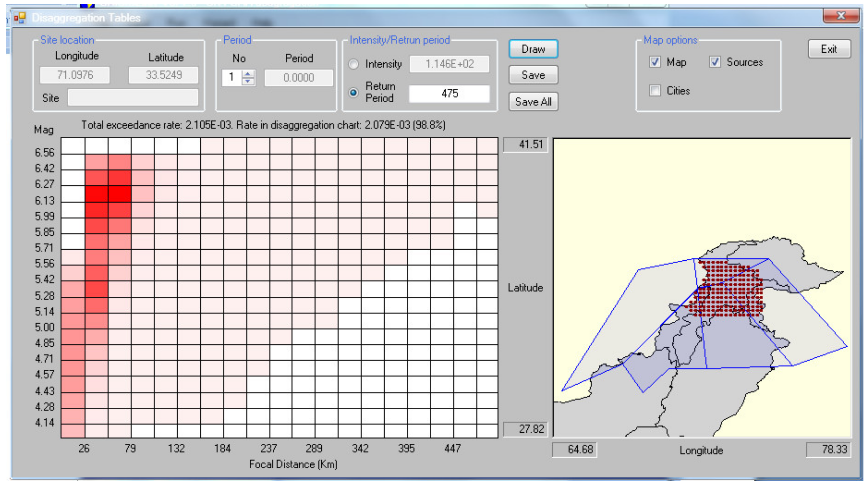Select the Return Period radio button
Image resolution: width=868 pixels, height=486 pixels.
(353, 92)
